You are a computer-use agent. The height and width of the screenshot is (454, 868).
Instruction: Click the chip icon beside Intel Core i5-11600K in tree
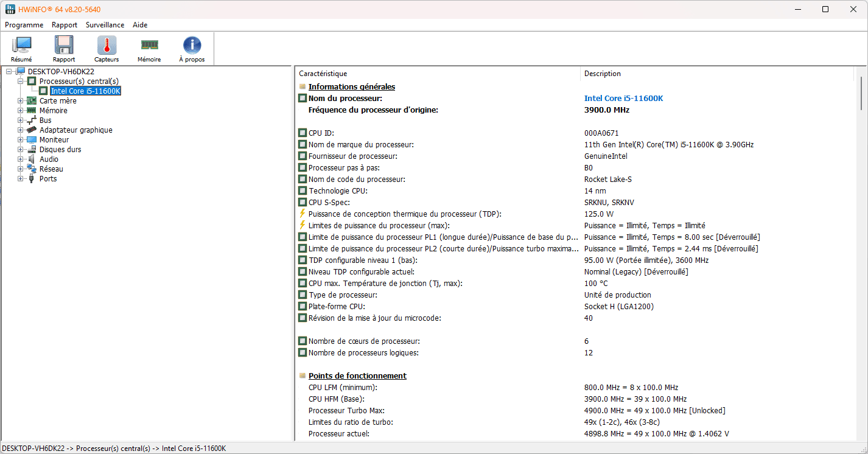(x=43, y=91)
